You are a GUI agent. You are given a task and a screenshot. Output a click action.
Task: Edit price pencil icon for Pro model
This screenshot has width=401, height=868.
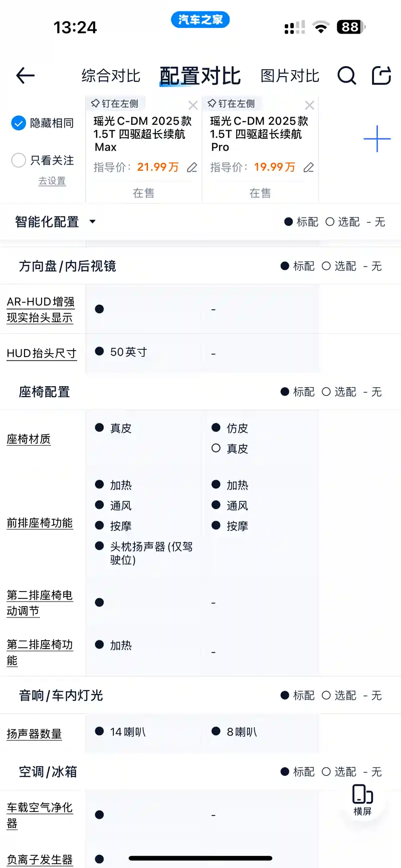(x=309, y=167)
